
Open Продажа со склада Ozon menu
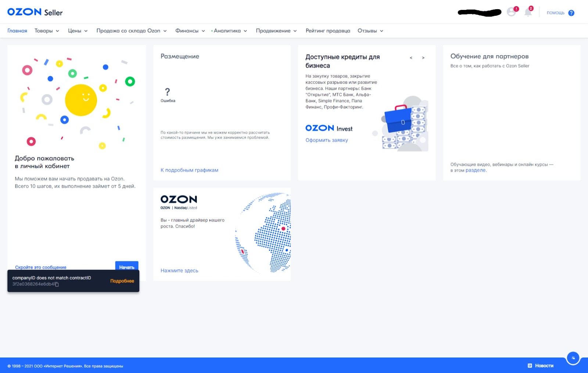pyautogui.click(x=132, y=31)
